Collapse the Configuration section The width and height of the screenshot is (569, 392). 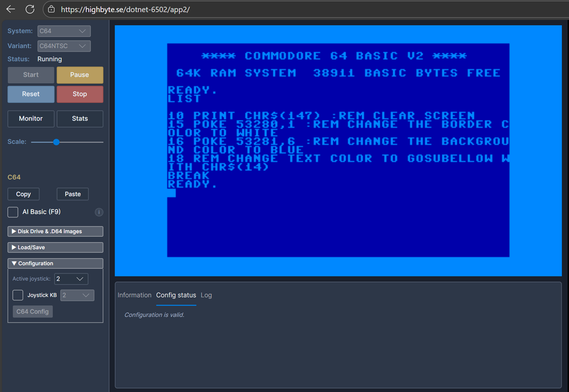pos(55,263)
